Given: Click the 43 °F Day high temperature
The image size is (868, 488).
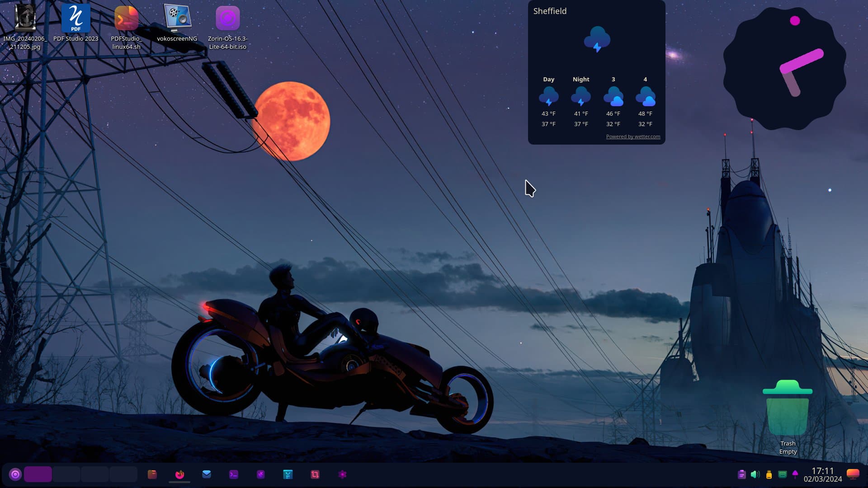Looking at the screenshot, I should [x=548, y=114].
